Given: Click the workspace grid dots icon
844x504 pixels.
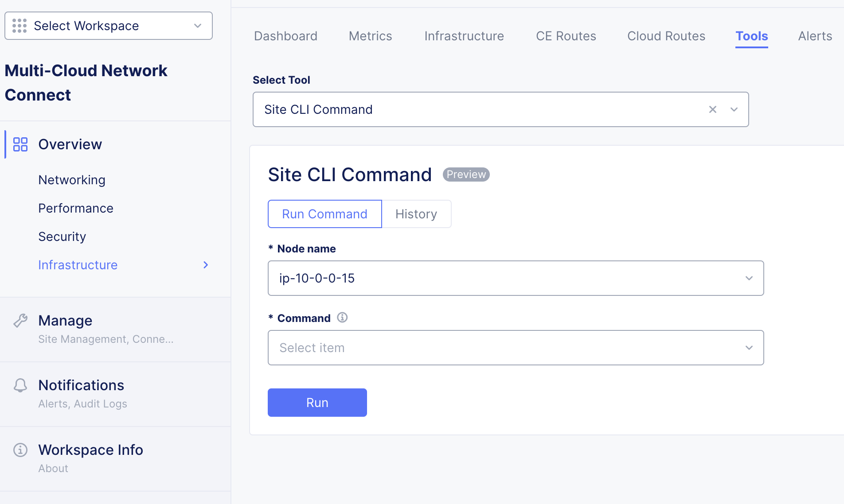Looking at the screenshot, I should tap(20, 26).
